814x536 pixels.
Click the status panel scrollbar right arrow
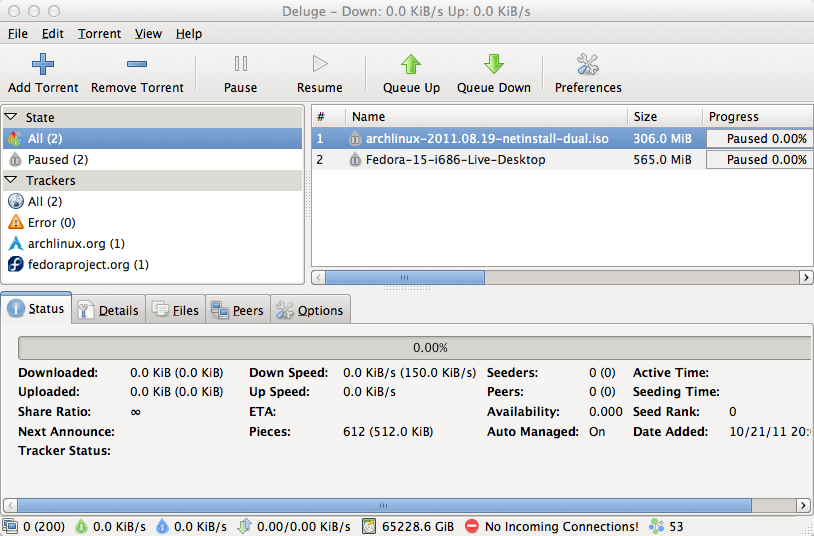tap(804, 505)
